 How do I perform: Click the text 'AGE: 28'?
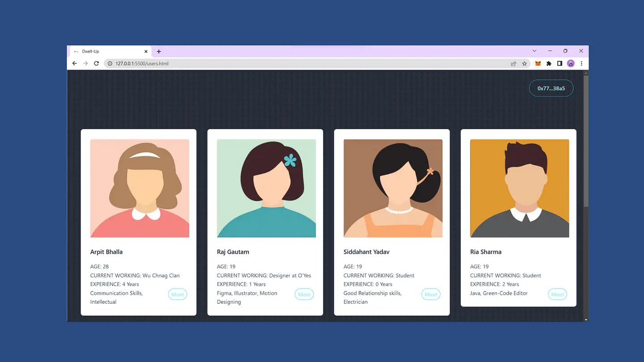99,267
